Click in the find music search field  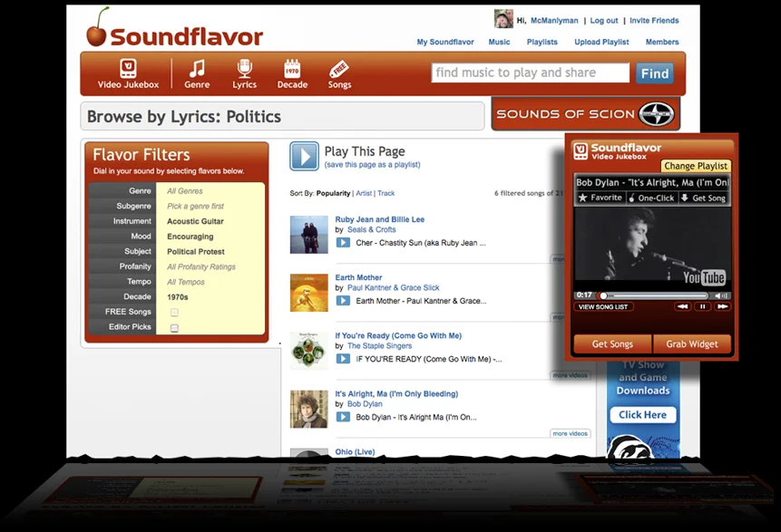[531, 73]
